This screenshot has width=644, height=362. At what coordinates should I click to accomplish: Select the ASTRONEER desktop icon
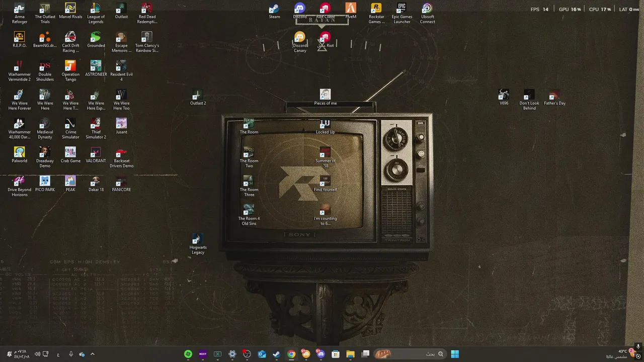[x=96, y=69]
